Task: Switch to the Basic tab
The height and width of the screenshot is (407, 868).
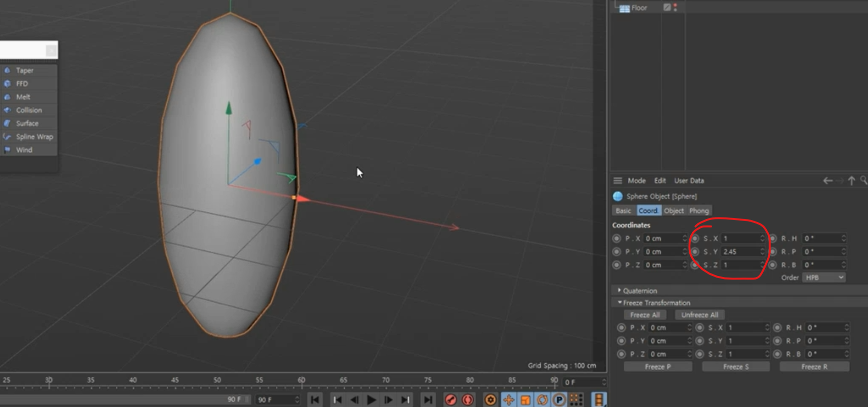Action: tap(623, 210)
